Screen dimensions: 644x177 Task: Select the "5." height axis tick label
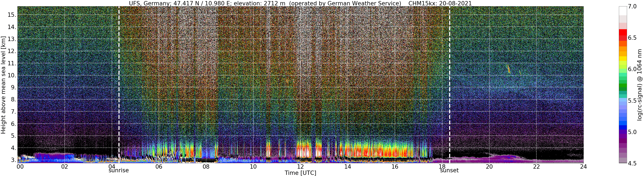tap(13, 136)
